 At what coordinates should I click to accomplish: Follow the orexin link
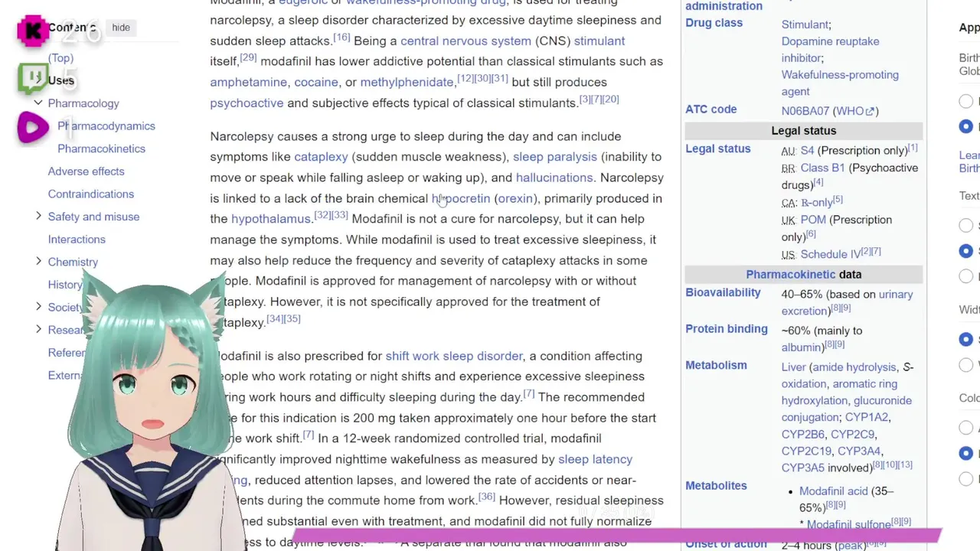(x=515, y=198)
